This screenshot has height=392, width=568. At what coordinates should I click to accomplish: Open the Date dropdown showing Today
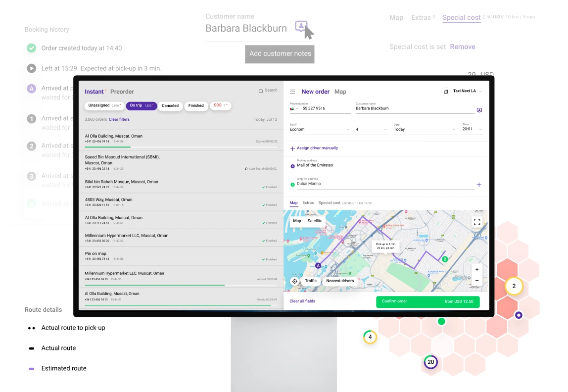coord(425,129)
